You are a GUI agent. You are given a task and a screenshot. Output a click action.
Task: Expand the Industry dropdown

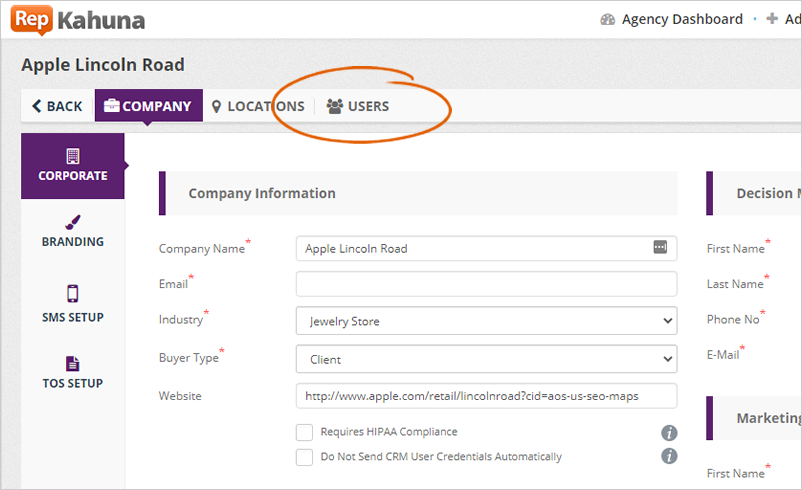pos(486,321)
